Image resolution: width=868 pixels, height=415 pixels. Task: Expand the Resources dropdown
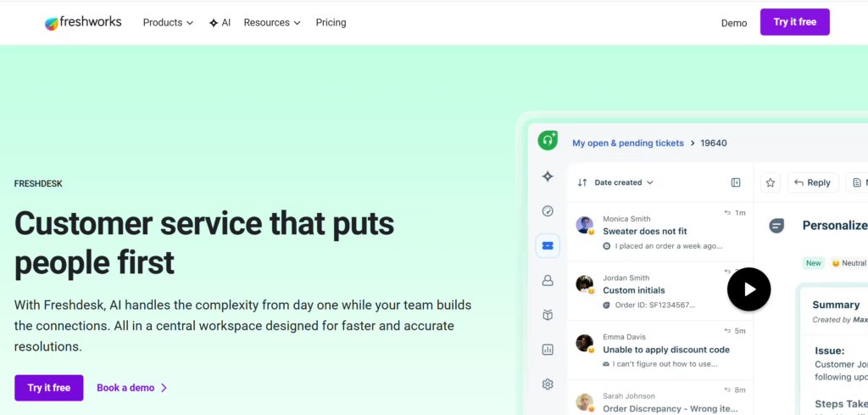click(x=272, y=23)
